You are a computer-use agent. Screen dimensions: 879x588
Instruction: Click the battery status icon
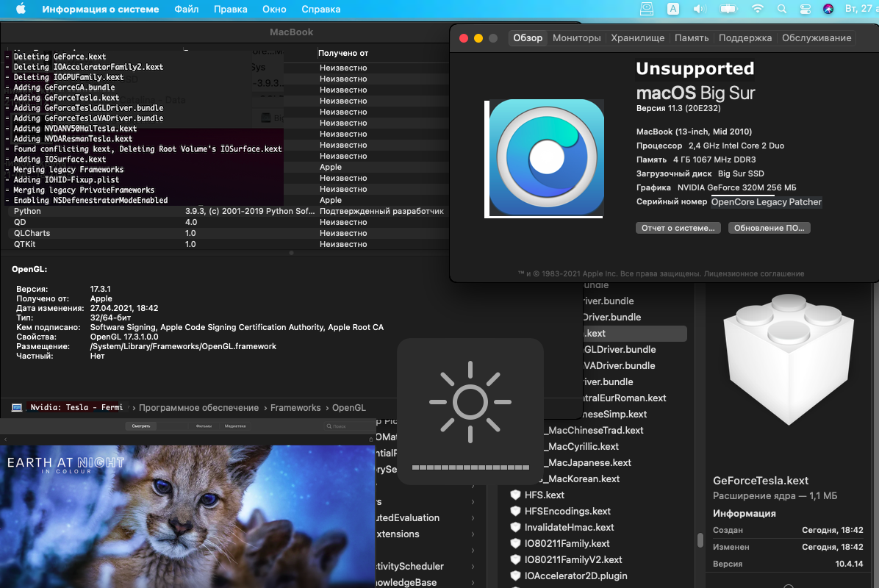point(728,9)
